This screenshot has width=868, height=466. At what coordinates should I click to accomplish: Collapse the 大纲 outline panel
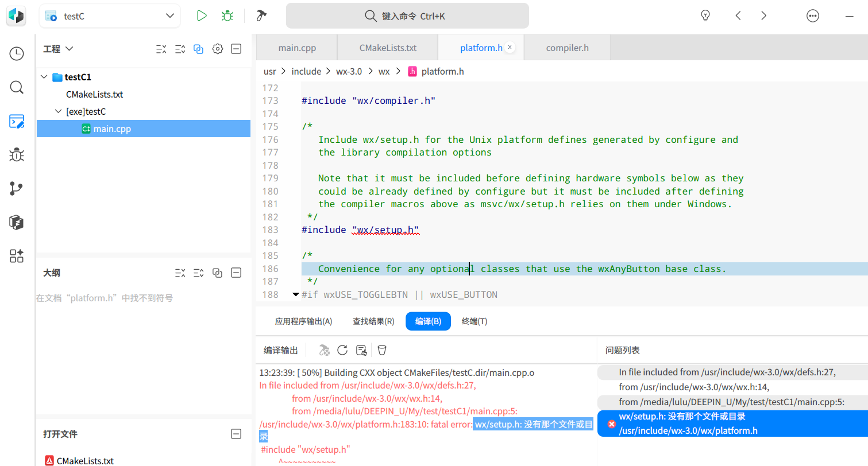(236, 273)
